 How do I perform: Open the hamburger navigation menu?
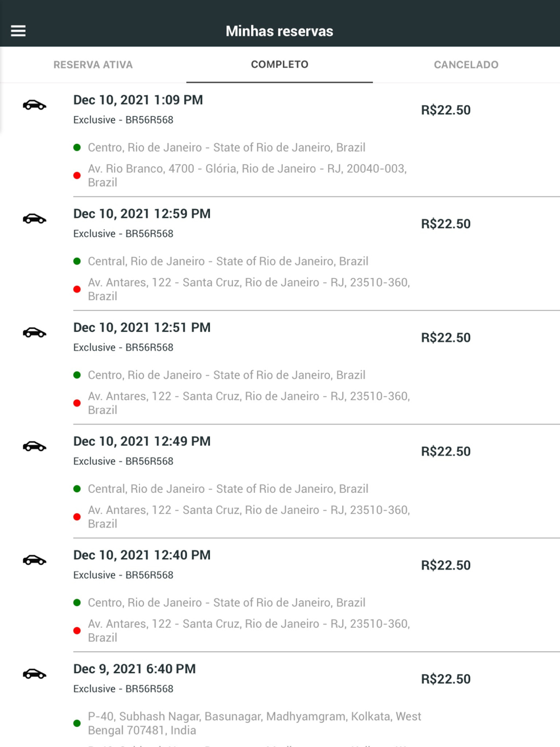point(18,31)
